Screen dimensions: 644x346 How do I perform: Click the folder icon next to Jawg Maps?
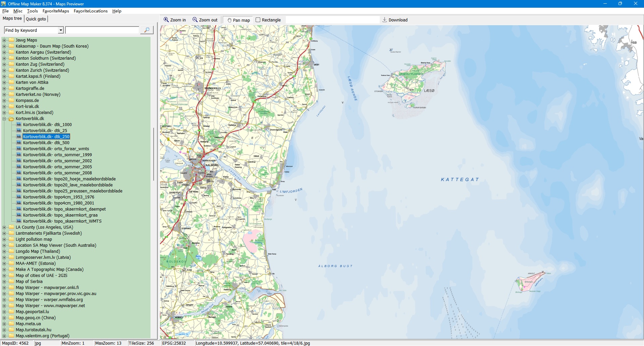tap(11, 40)
